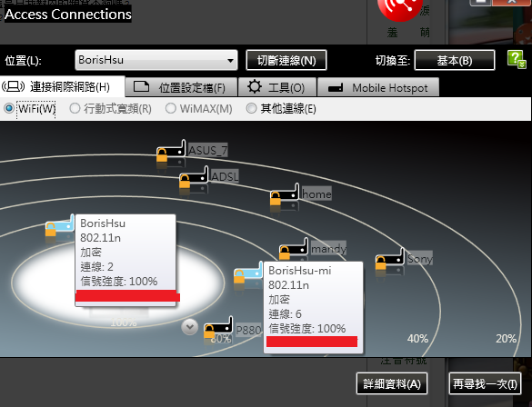532x407 pixels.
Task: Select the connected BorisHsu router icon
Action: coord(60,225)
